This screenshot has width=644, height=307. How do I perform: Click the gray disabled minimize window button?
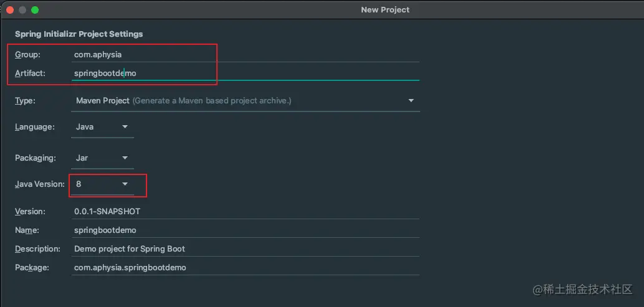pyautogui.click(x=22, y=10)
